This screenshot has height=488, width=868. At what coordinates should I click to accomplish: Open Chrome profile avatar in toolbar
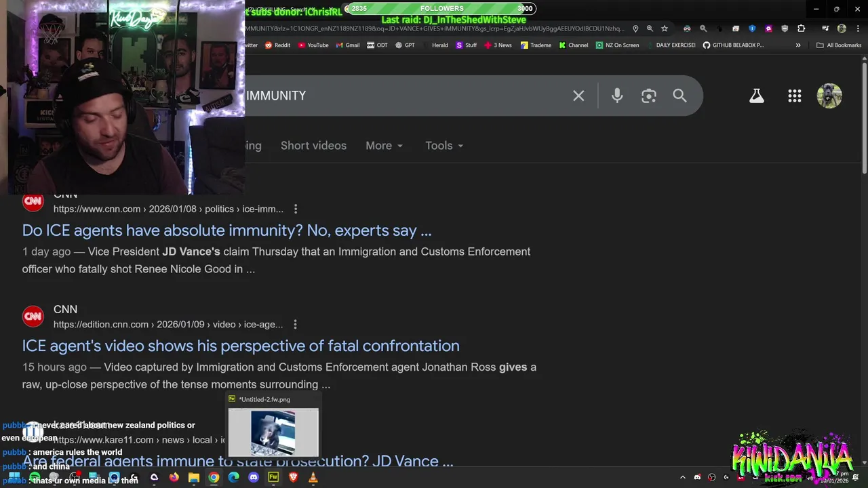(842, 28)
